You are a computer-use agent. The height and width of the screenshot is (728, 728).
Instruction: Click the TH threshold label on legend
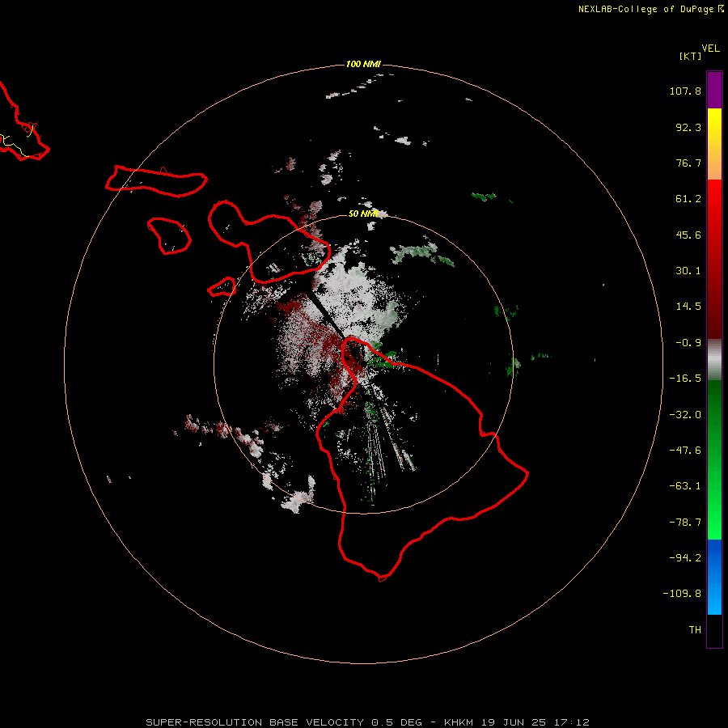[695, 630]
